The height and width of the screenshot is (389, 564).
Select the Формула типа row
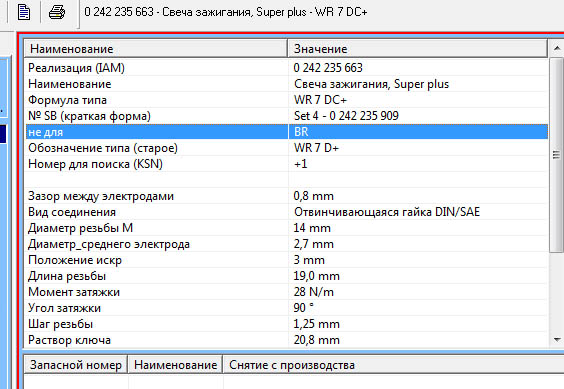click(287, 100)
